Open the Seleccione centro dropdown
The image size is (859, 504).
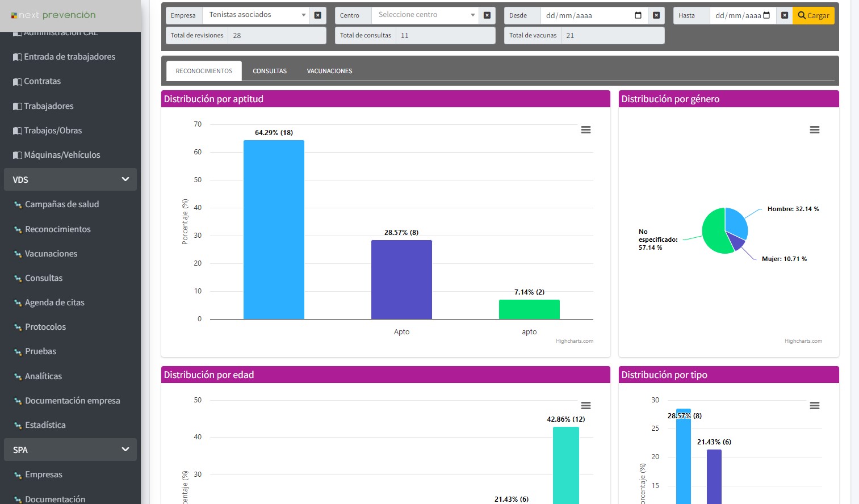point(425,15)
